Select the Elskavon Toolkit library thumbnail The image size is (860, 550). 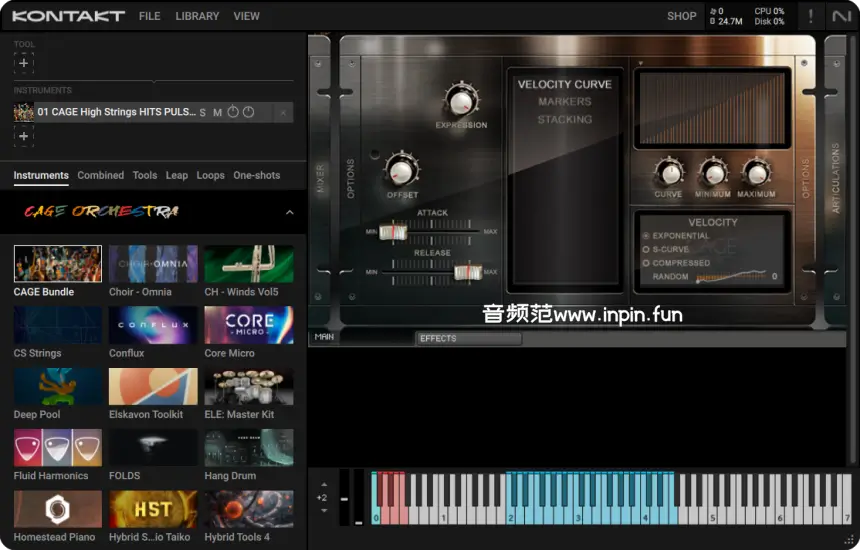153,387
